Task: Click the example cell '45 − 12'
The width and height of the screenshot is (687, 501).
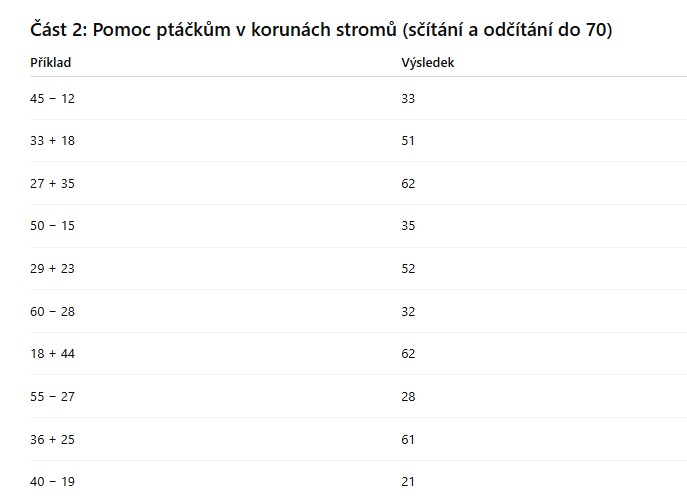Action: (53, 99)
